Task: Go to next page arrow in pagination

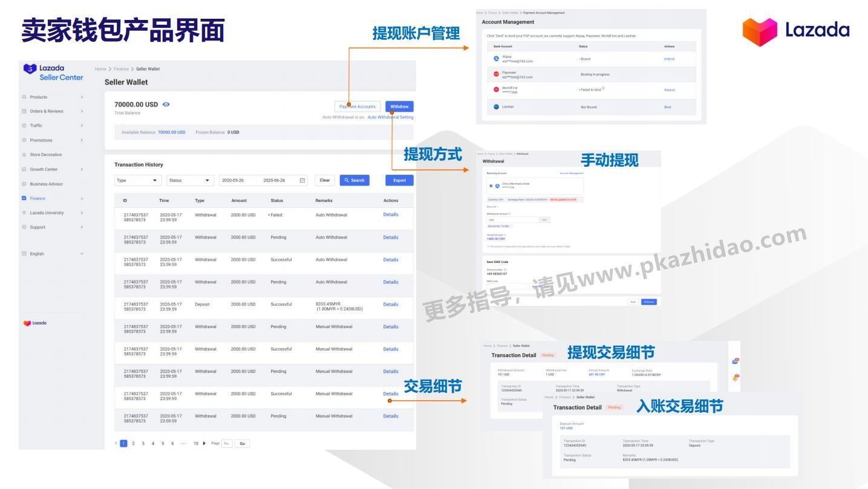Action: tap(204, 443)
